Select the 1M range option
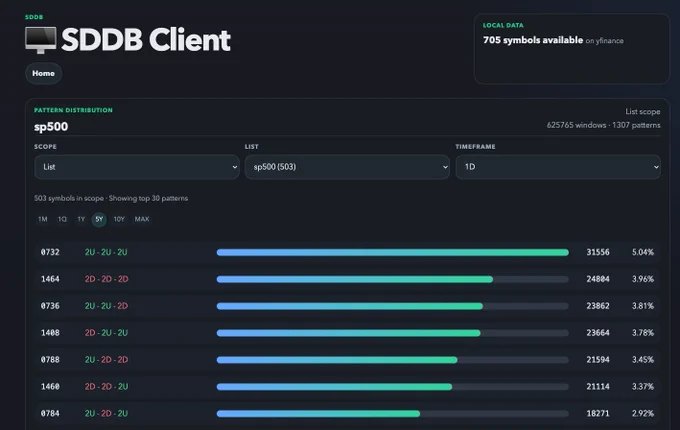 coord(42,219)
